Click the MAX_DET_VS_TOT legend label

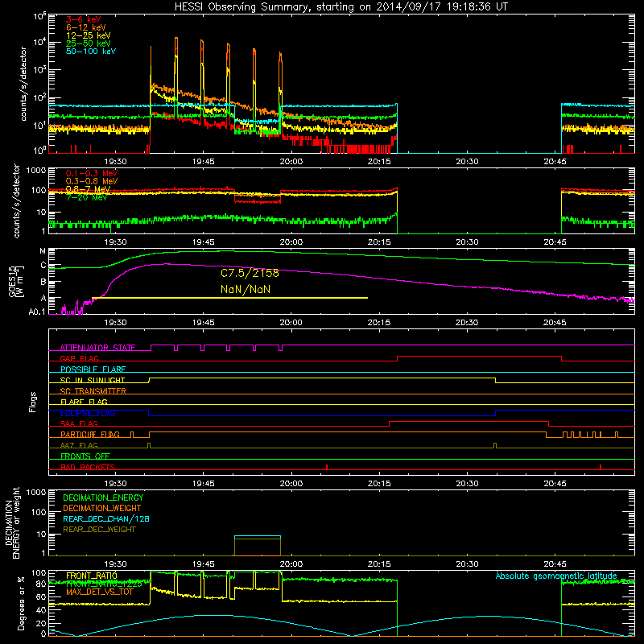tap(100, 592)
